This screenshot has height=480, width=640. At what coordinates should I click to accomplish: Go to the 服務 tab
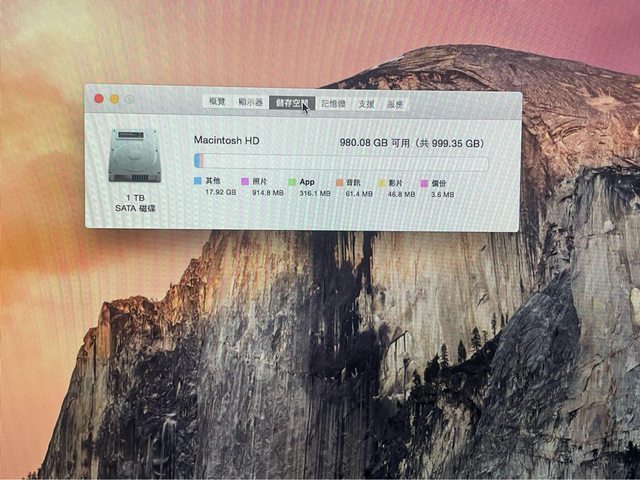[x=395, y=103]
